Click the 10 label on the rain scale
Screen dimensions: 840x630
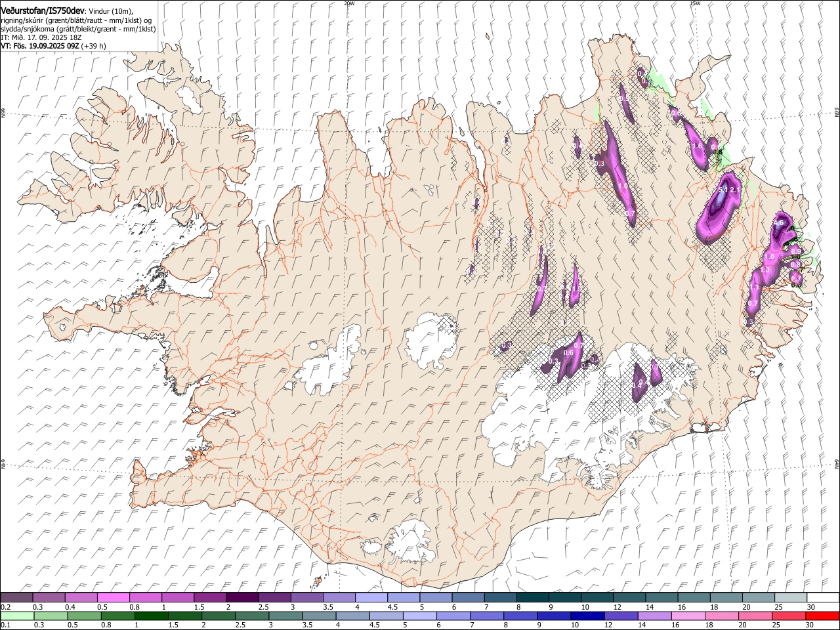click(x=575, y=625)
